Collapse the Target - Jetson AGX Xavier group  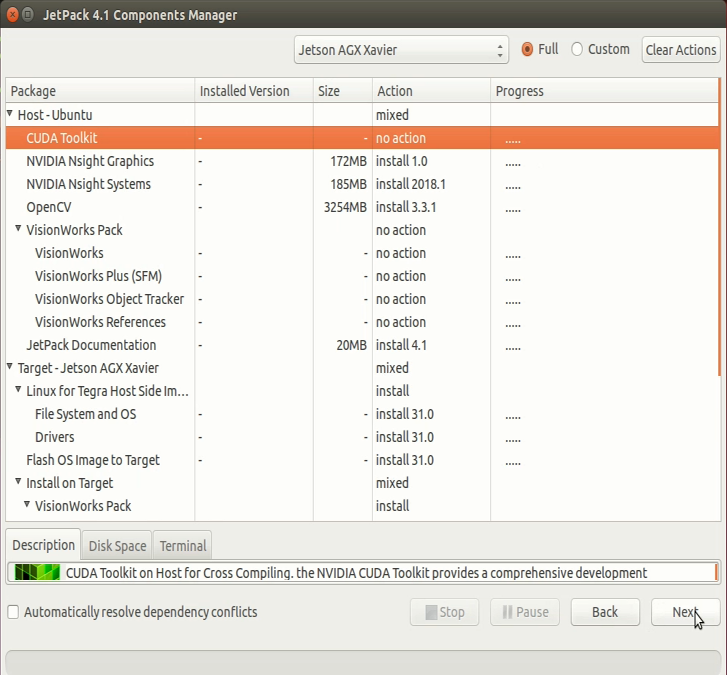click(x=10, y=368)
